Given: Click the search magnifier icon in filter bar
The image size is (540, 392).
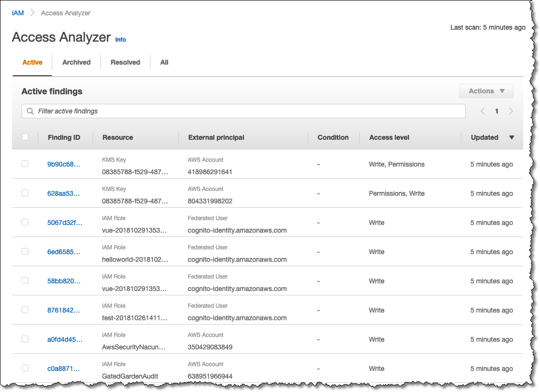Looking at the screenshot, I should click(30, 111).
